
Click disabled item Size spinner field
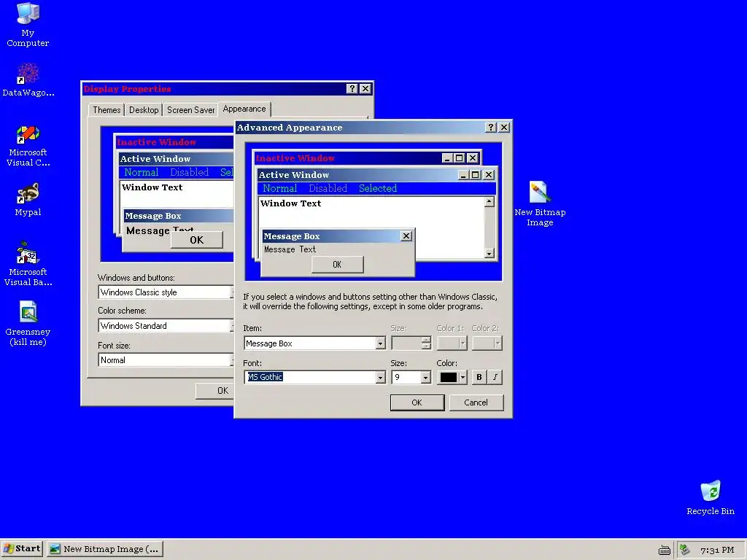click(411, 343)
